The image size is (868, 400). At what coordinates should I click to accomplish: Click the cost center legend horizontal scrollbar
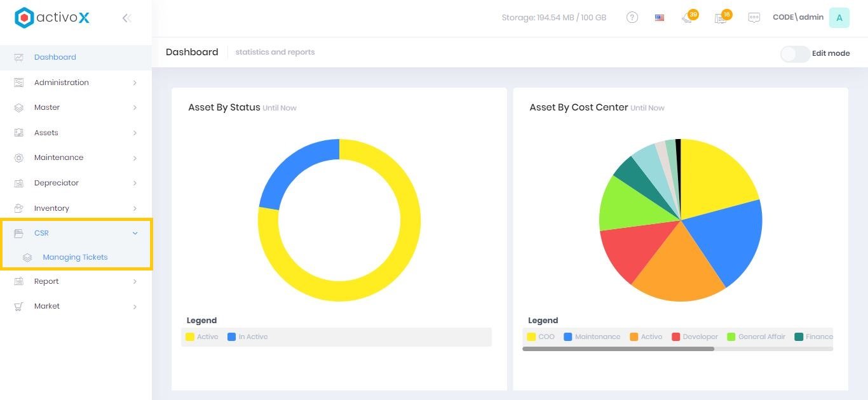point(618,349)
